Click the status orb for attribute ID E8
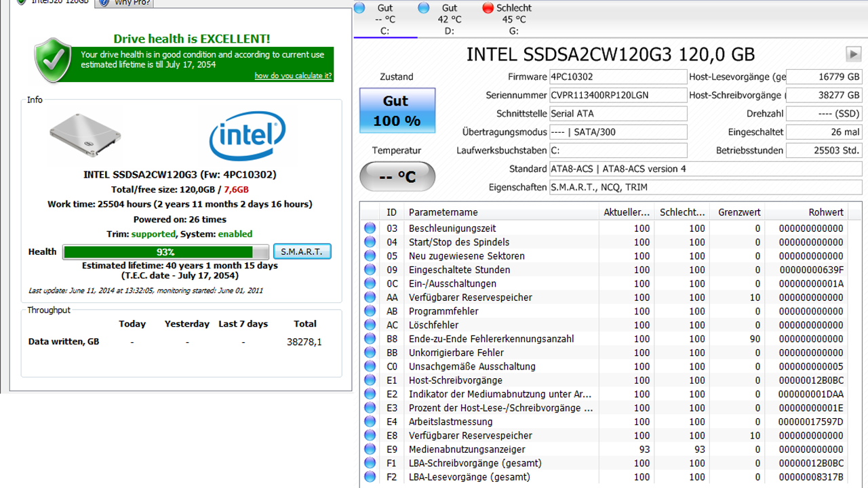868x488 pixels. 370,436
